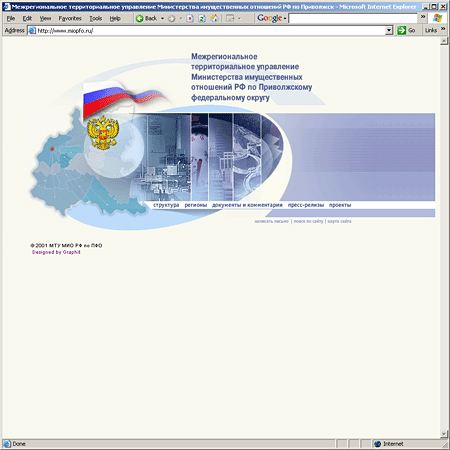Open the dropdown arrow after the greyed toolbar icon
Image resolution: width=450 pixels, height=450 pixels.
239,19
